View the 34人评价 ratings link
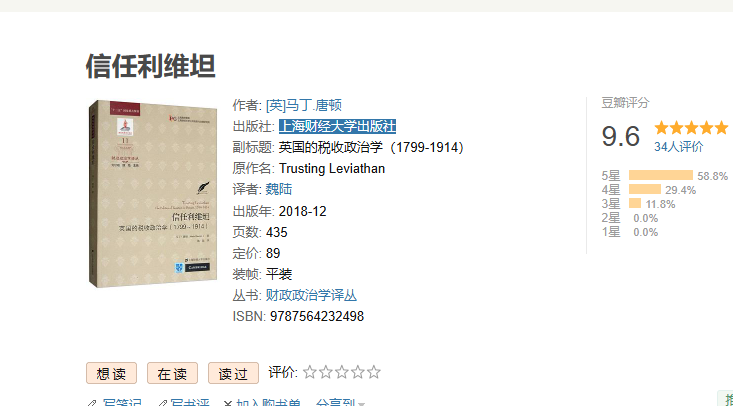733x406 pixels. [x=678, y=147]
